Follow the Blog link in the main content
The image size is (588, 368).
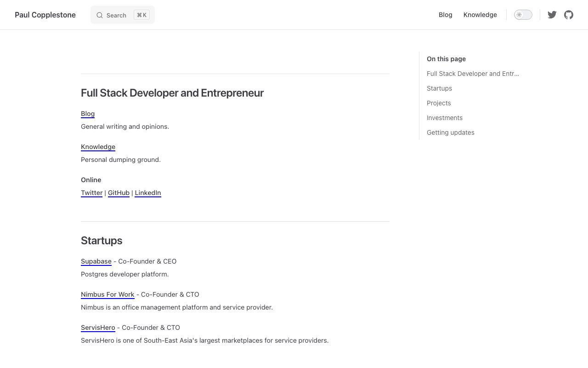pos(88,114)
